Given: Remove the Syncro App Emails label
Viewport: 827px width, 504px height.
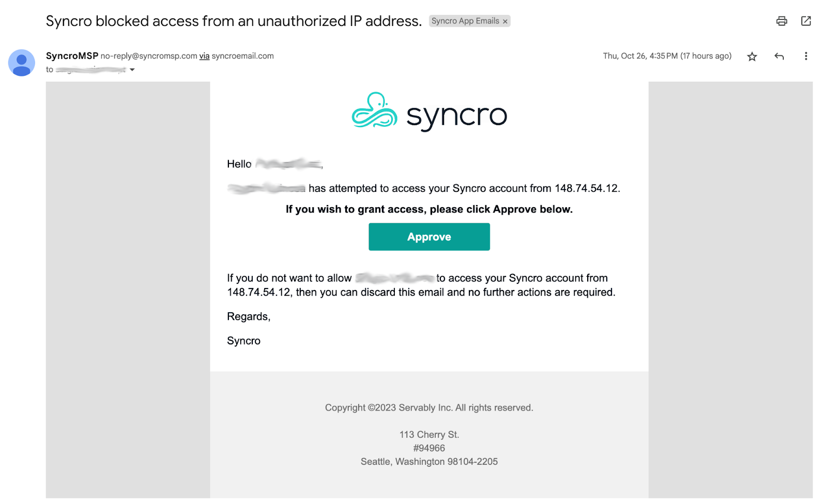Looking at the screenshot, I should (505, 21).
